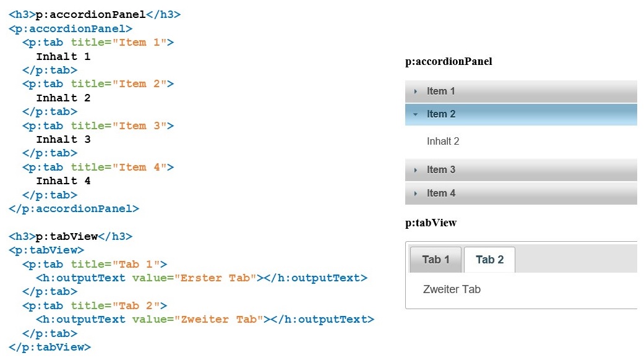Expand the arrow next to Item 1
Image resolution: width=644 pixels, height=358 pixels.
[416, 92]
